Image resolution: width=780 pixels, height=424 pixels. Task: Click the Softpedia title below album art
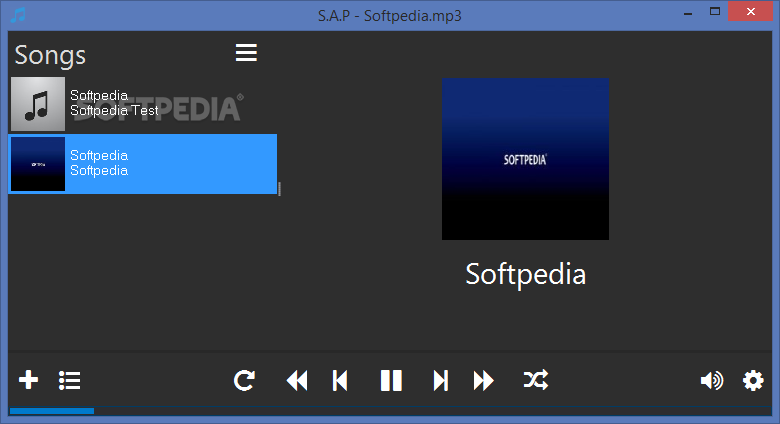pyautogui.click(x=525, y=274)
